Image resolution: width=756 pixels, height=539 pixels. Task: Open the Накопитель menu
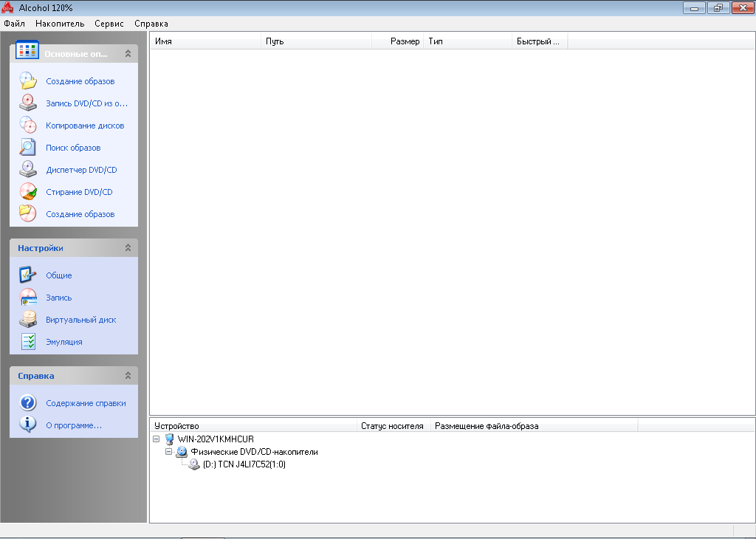coord(60,24)
